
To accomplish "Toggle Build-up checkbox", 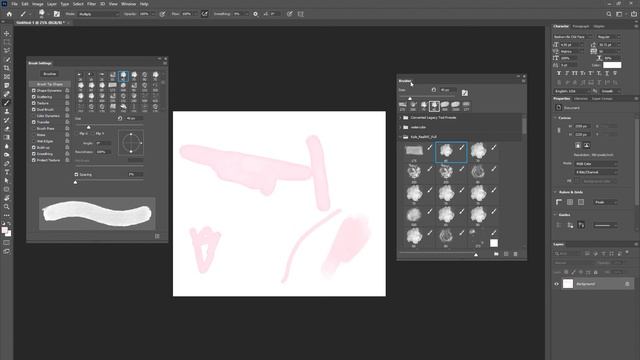I will (34, 147).
